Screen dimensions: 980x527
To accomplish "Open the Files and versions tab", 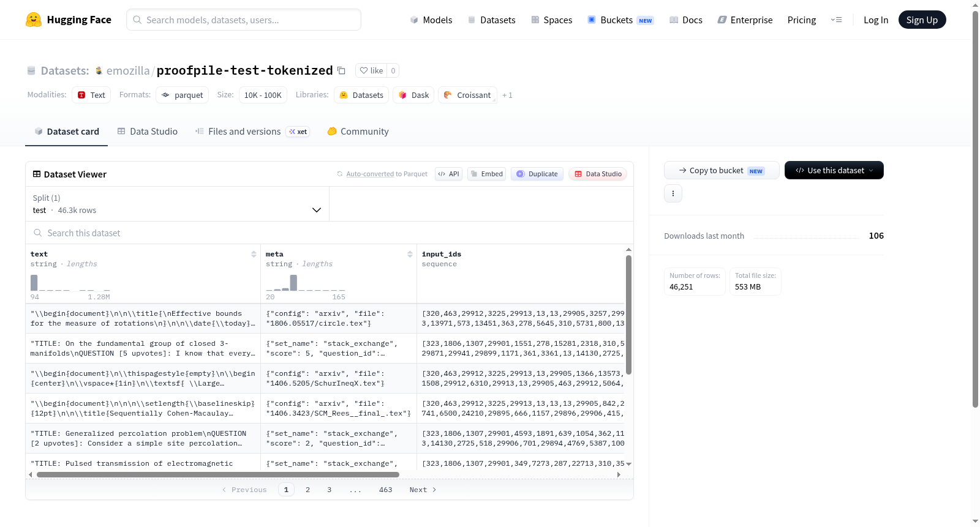I will (x=252, y=132).
